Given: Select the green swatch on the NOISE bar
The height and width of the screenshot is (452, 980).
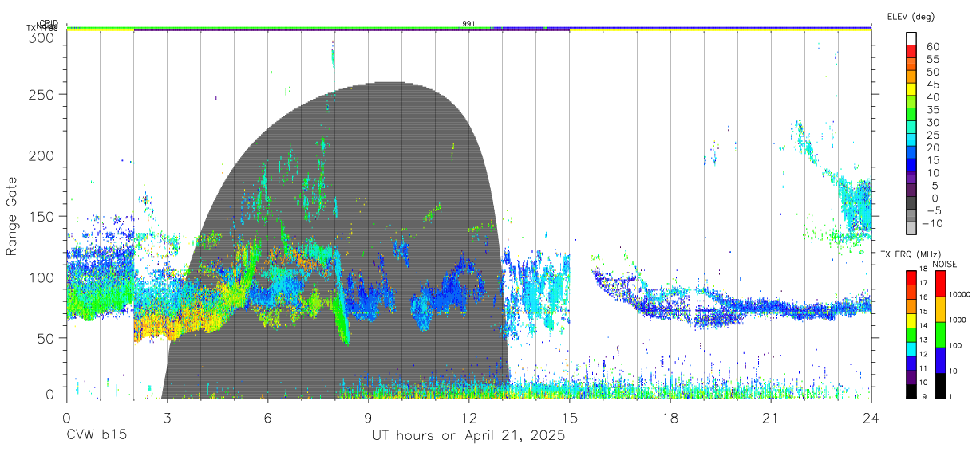Looking at the screenshot, I should pyautogui.click(x=940, y=335).
